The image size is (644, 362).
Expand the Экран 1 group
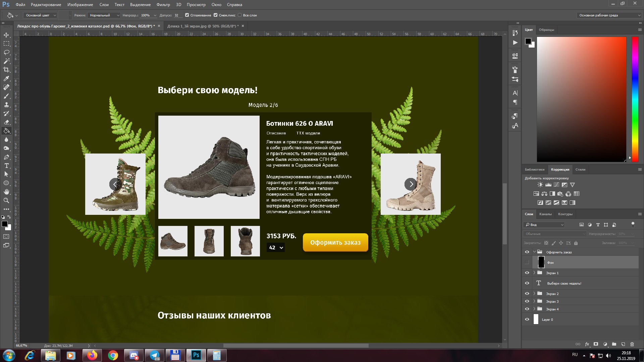[534, 273]
